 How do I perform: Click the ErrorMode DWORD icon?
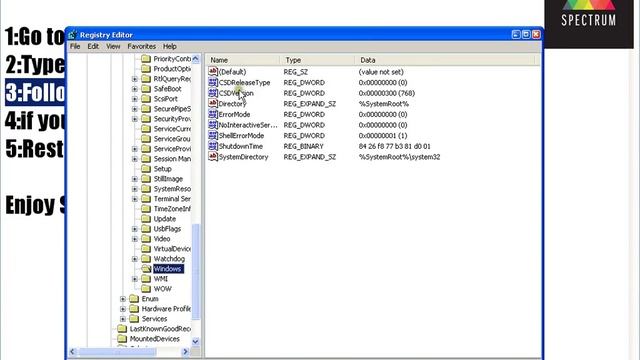213,114
